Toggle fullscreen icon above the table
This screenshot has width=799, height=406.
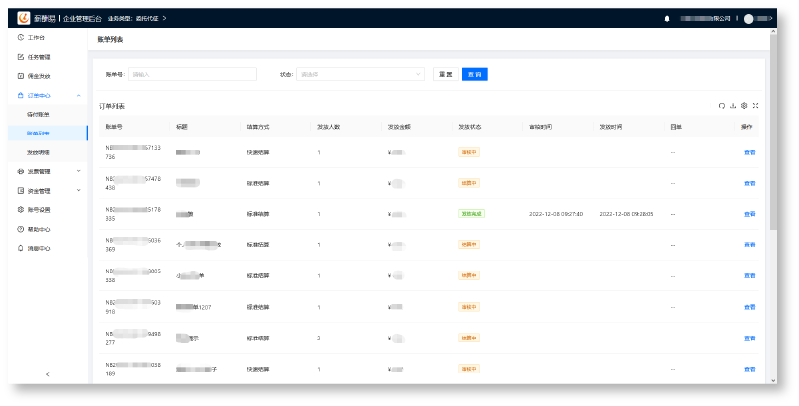pos(755,105)
